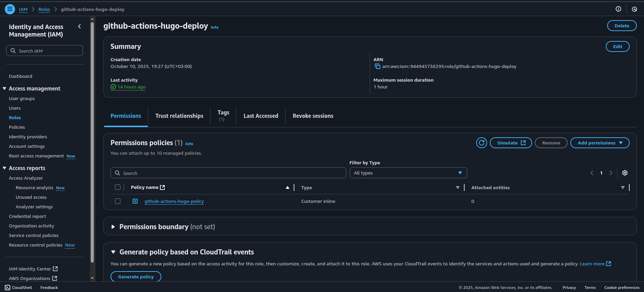Open Identity providers in the sidebar
Screen dimensions: 644x292
28,137
